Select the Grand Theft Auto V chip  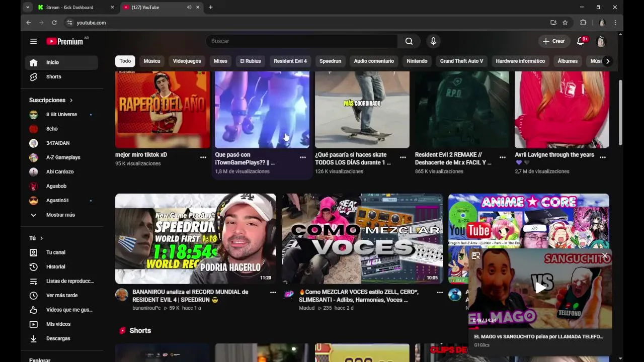(x=461, y=61)
